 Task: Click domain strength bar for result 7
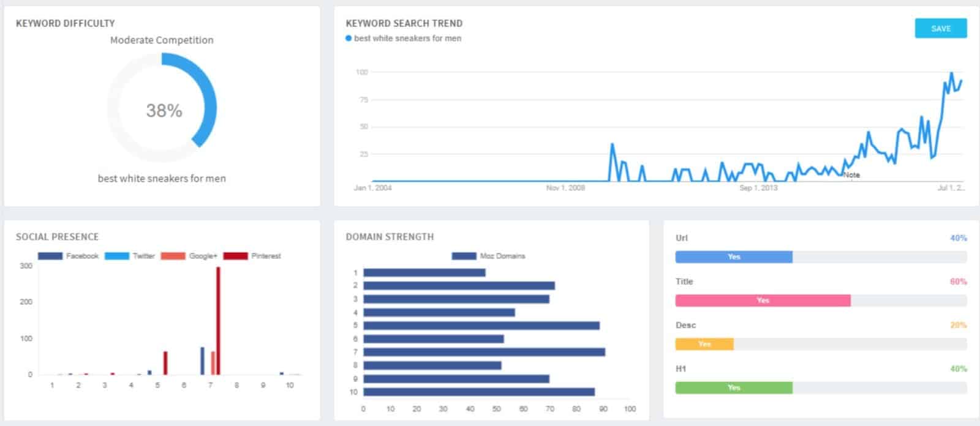[x=484, y=352]
